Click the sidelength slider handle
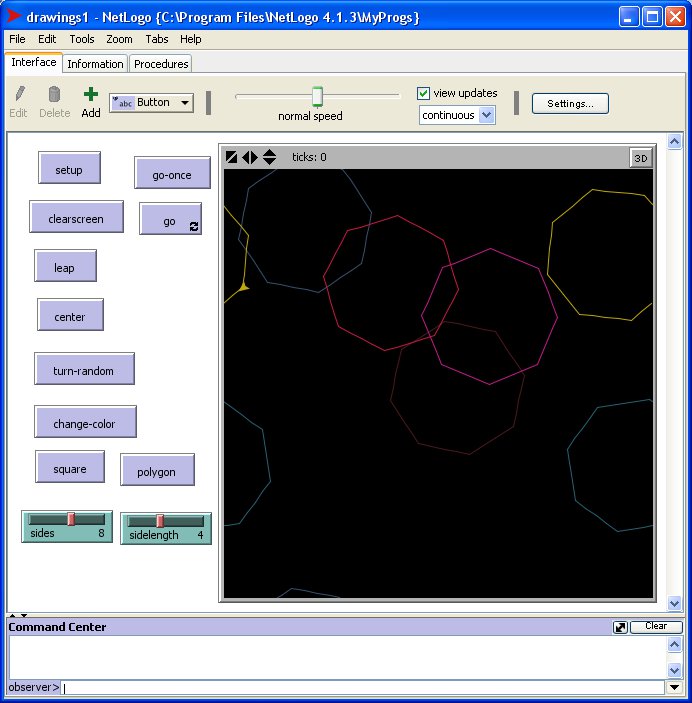The image size is (692, 703). (x=160, y=521)
